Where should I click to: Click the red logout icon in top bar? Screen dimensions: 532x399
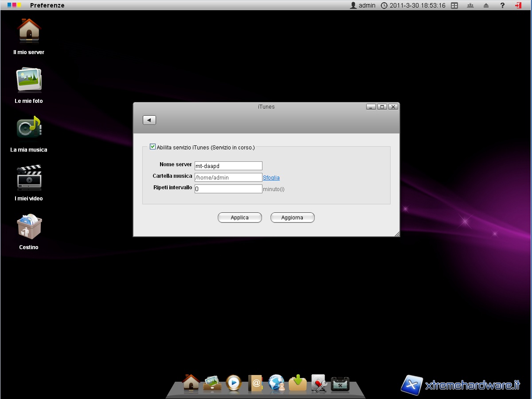pyautogui.click(x=518, y=5)
